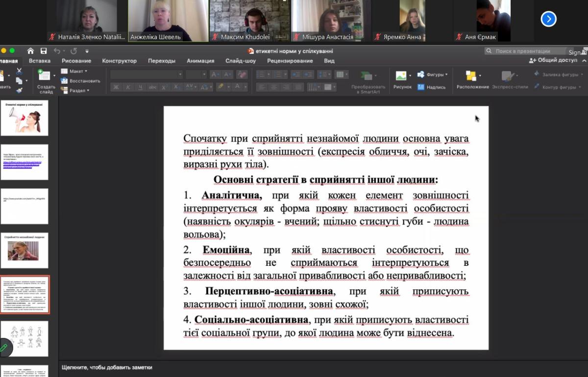Click the Cut scissors icon
The height and width of the screenshot is (377, 588).
click(19, 71)
